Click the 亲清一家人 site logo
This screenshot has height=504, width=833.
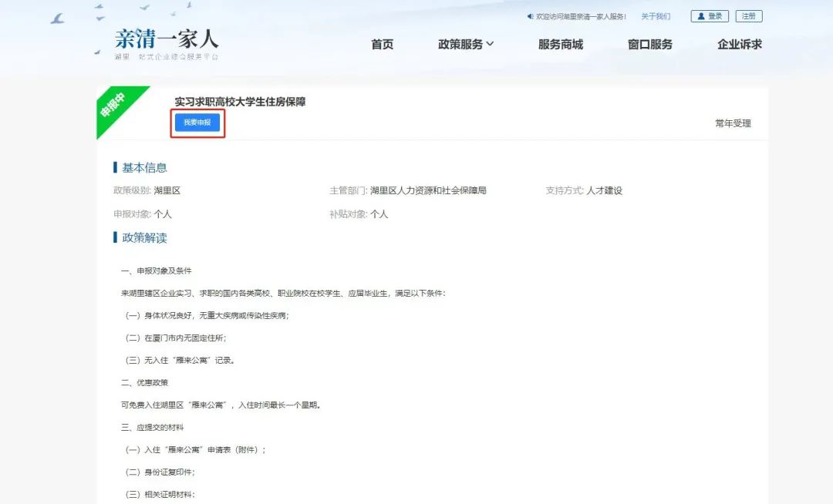pos(167,43)
